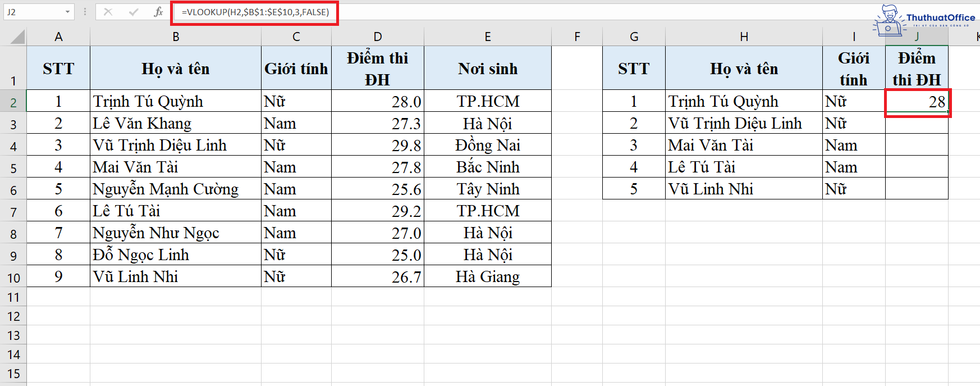
Task: Click the 29.8 score cell
Action: [378, 146]
